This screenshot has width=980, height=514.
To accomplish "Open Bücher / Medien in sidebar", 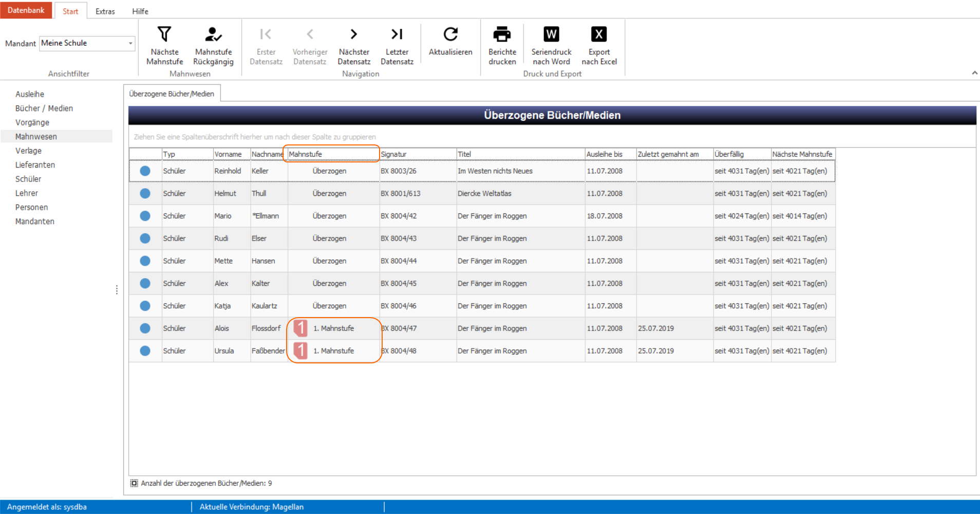I will 44,108.
